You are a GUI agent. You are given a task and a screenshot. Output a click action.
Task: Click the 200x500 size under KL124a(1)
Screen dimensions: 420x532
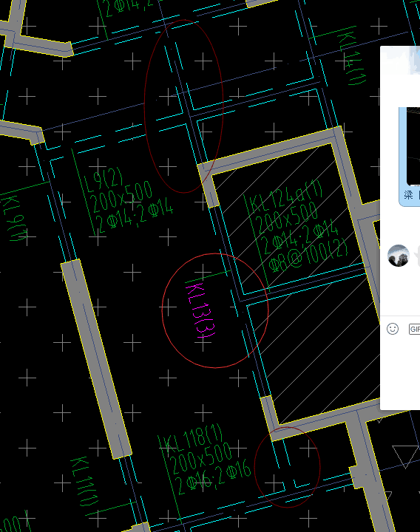tap(286, 218)
